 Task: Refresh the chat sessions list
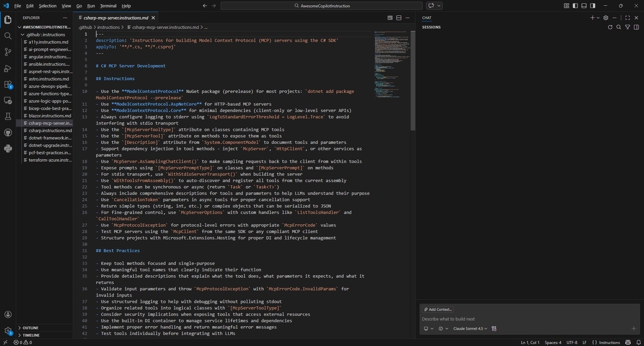pyautogui.click(x=611, y=27)
